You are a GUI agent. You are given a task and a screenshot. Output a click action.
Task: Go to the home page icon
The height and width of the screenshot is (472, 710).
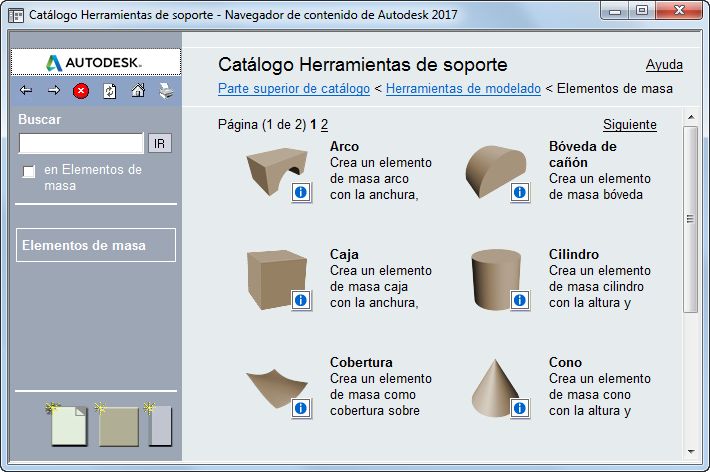(x=138, y=91)
